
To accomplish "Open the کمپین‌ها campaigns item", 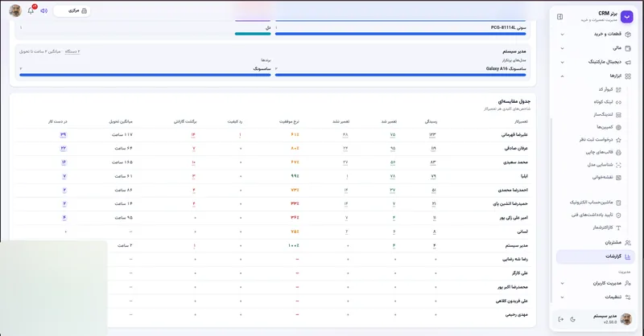I will click(x=609, y=127).
